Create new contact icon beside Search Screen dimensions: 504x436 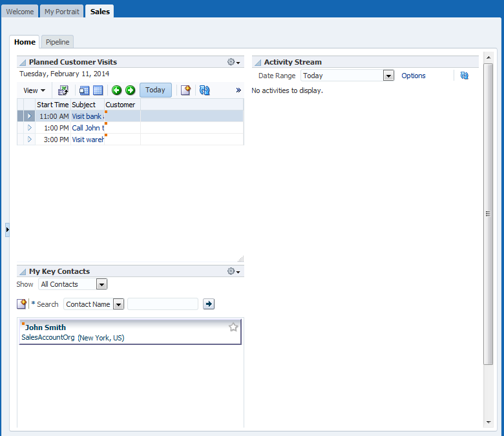(22, 304)
